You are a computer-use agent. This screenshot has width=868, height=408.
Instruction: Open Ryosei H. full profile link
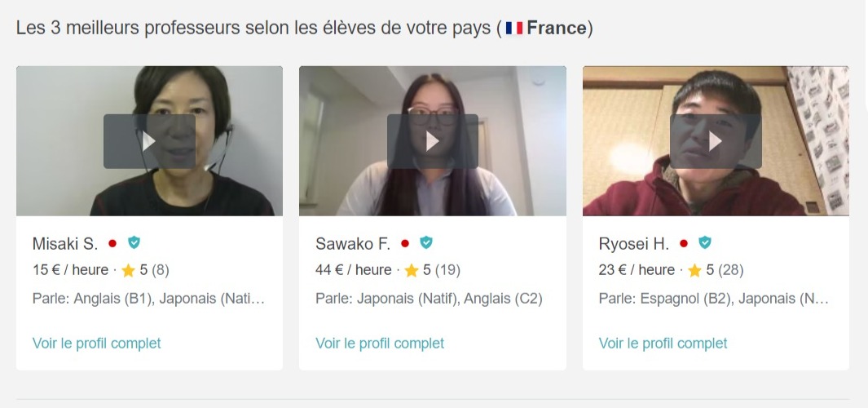point(663,344)
